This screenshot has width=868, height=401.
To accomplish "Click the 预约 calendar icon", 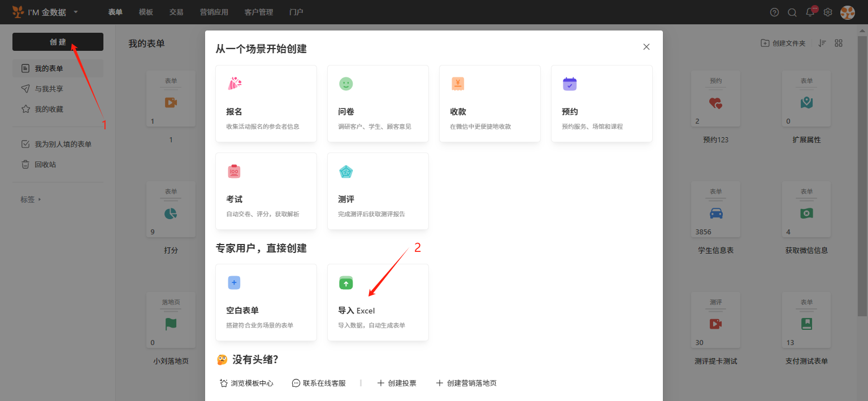I will point(570,84).
